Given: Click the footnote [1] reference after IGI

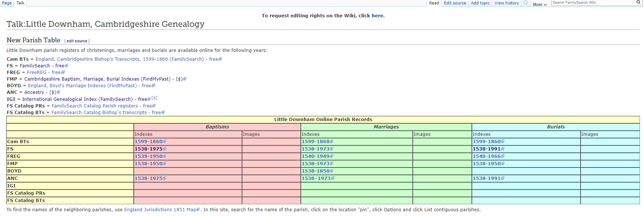Looking at the screenshot, I should pos(154,98).
